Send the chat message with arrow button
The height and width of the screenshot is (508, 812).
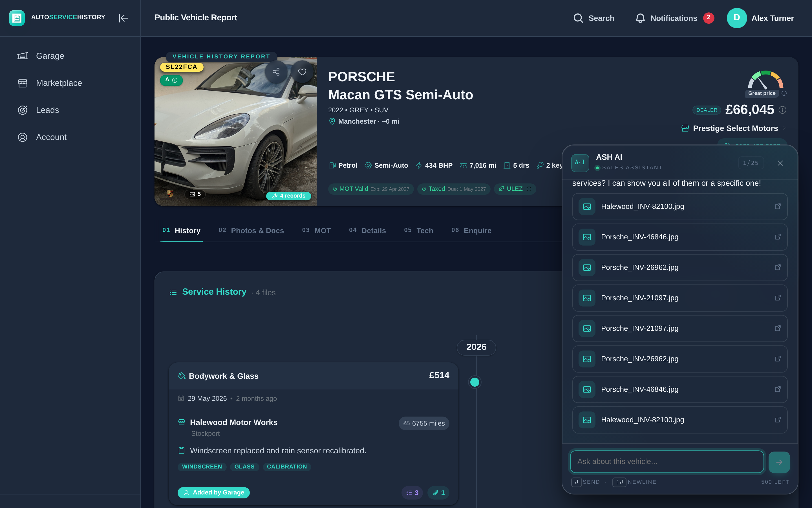779,462
